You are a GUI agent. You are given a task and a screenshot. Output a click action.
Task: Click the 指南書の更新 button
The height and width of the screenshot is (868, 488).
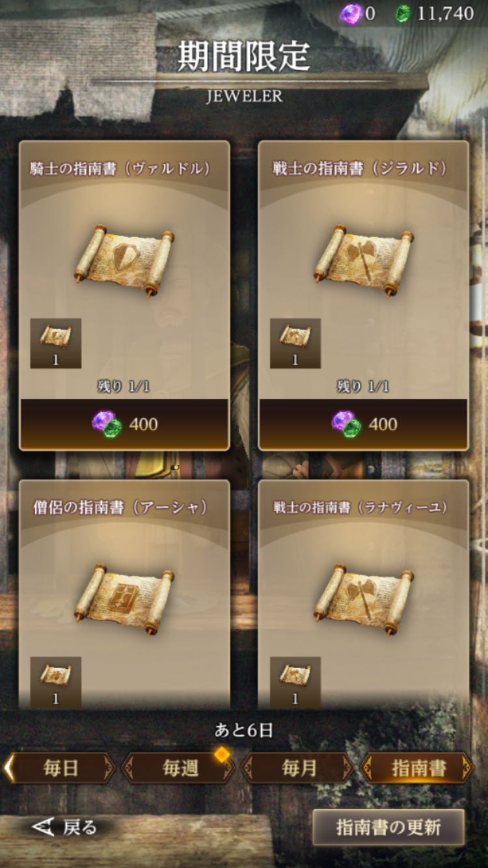click(x=388, y=827)
